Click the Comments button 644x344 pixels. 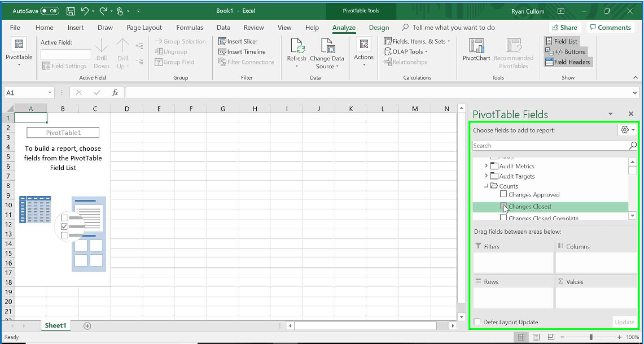[x=610, y=28]
